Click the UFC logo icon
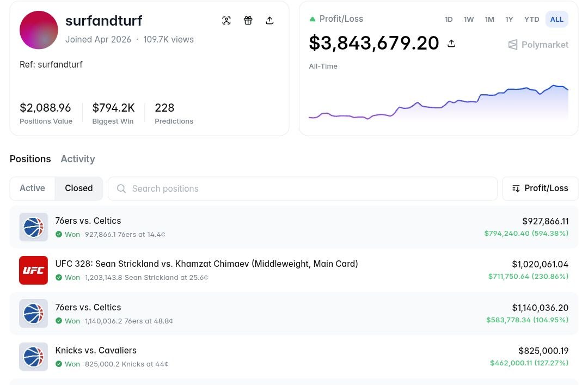The height and width of the screenshot is (385, 588). 33,270
